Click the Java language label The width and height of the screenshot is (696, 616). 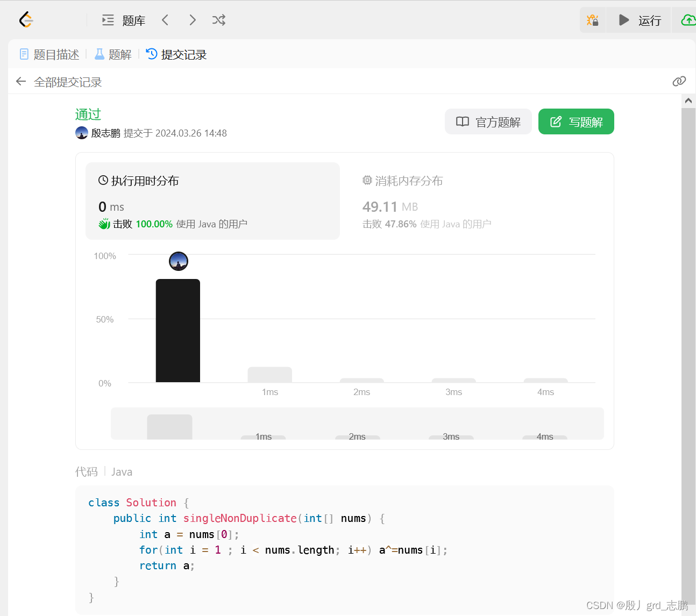tap(122, 472)
